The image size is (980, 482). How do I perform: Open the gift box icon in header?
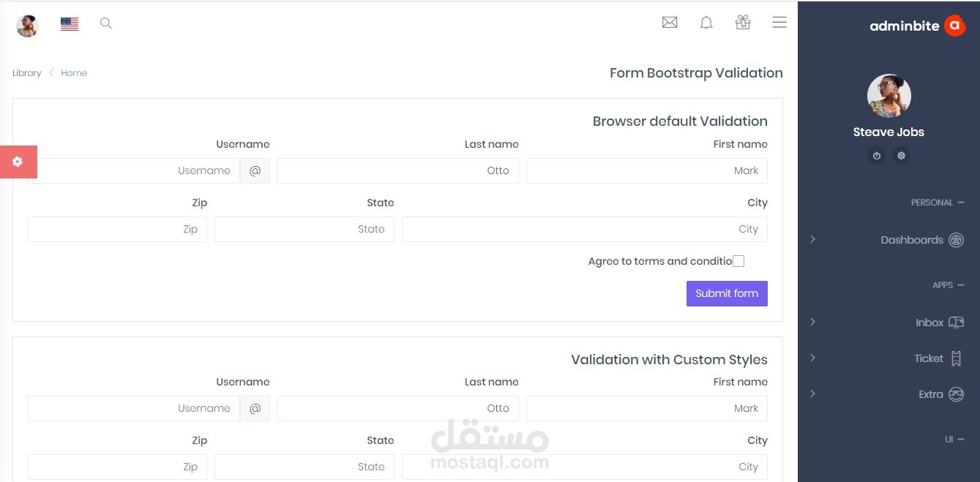coord(743,23)
